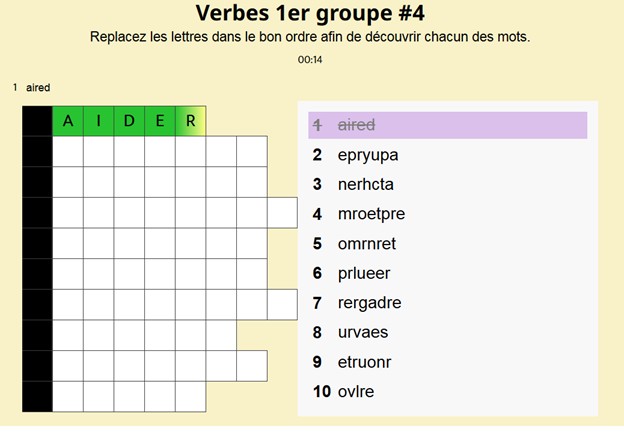The width and height of the screenshot is (624, 432).
Task: Click the 'R' cell ending AIDER
Action: [x=191, y=121]
